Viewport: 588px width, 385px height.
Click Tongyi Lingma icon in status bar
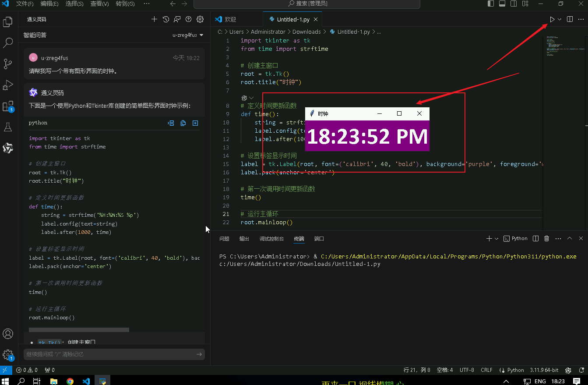[x=568, y=370]
